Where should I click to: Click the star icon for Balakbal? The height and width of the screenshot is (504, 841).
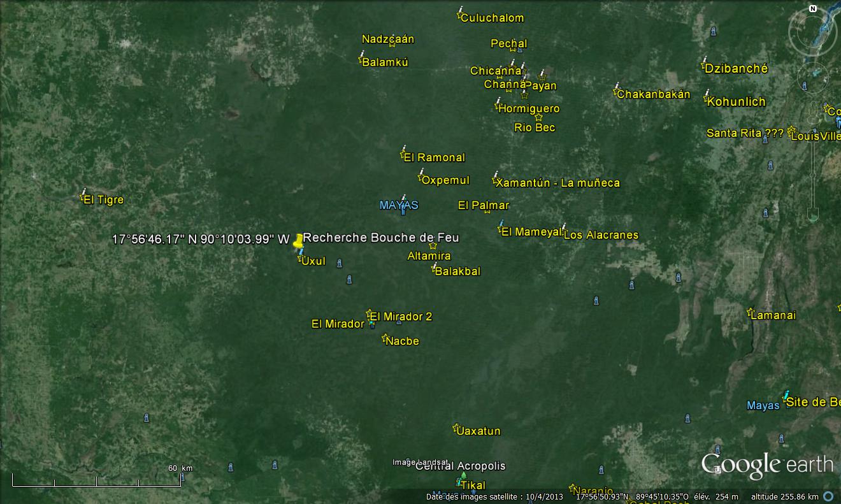(435, 270)
